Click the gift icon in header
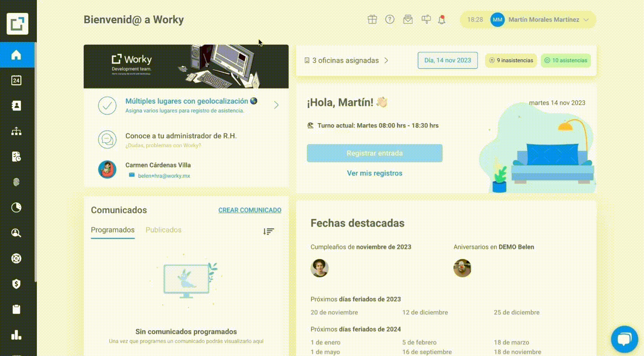Viewport: 644px width, 356px height. 372,20
